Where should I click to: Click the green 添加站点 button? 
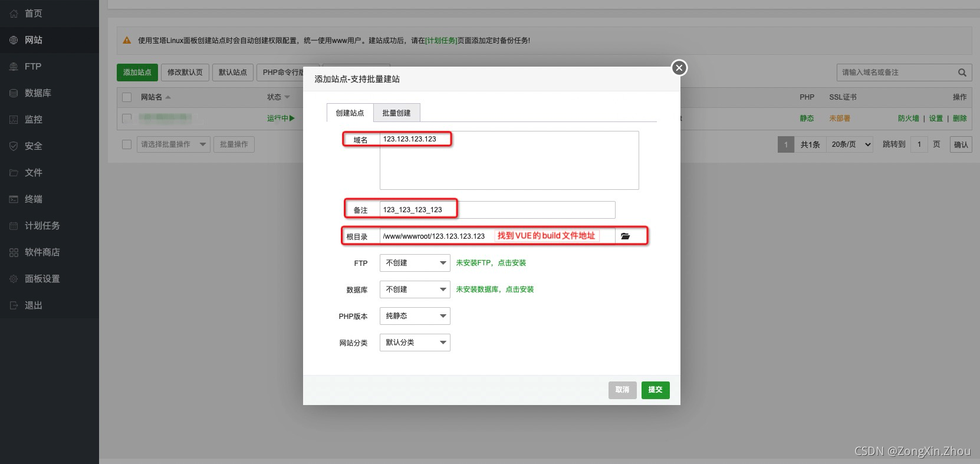click(x=137, y=73)
